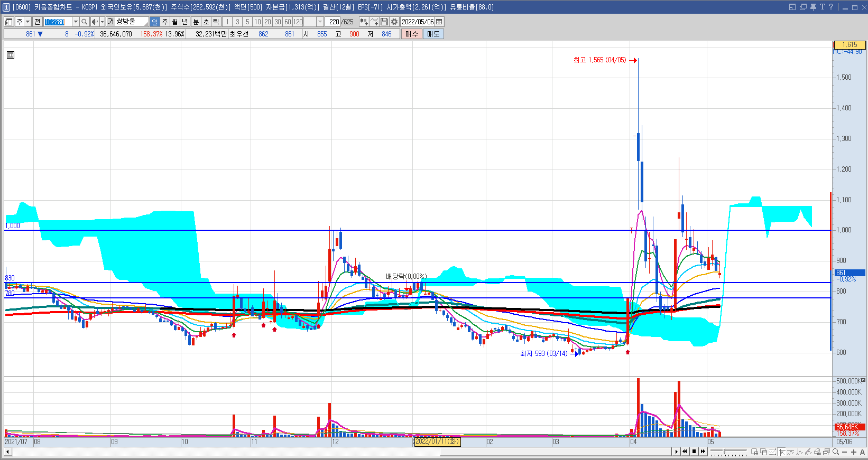
Task: Pin the window with the pushpin icon
Action: click(813, 7)
